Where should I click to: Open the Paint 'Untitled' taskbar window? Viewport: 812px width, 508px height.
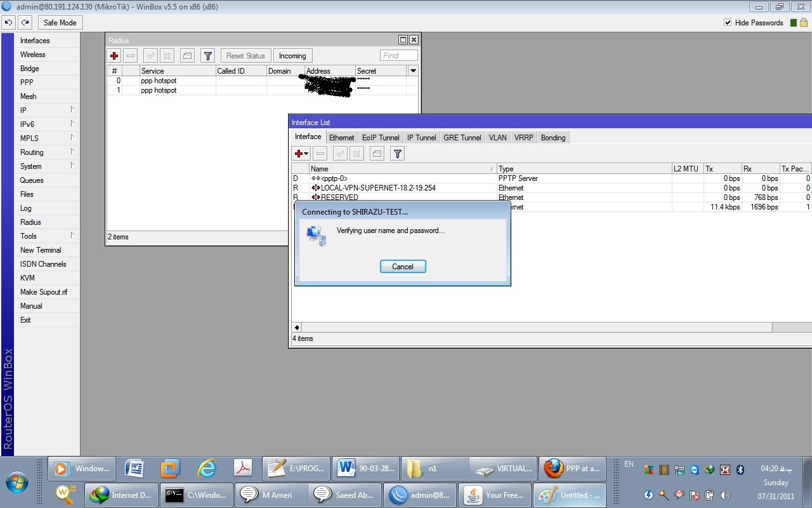(570, 495)
